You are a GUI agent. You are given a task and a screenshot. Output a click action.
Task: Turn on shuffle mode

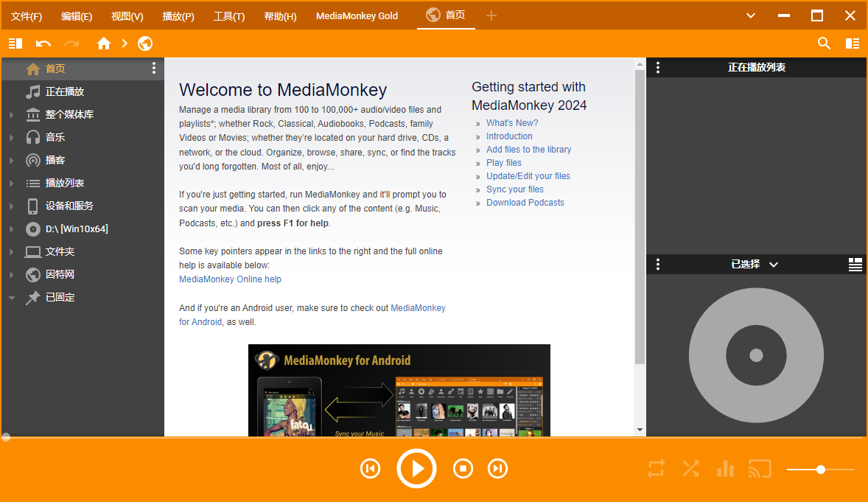pos(690,468)
